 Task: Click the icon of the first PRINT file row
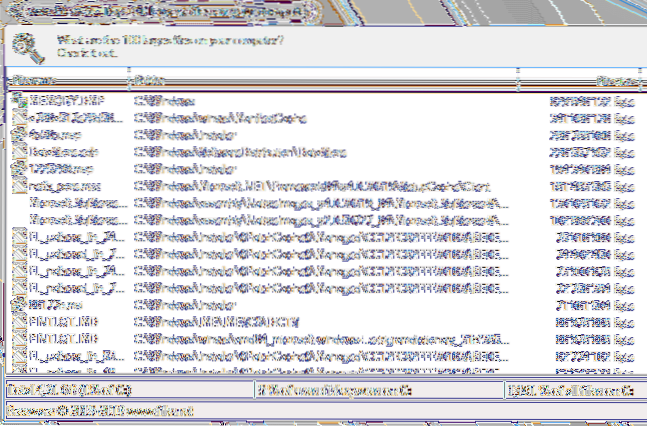pyautogui.click(x=18, y=322)
